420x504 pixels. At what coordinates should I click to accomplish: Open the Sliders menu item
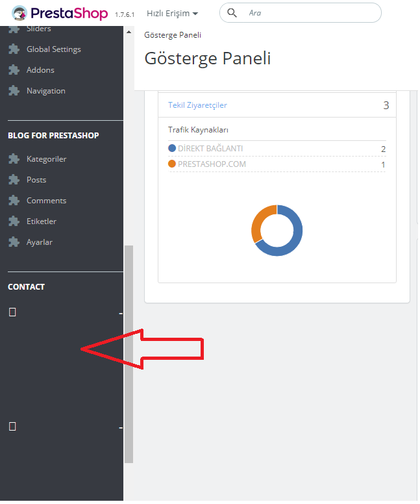click(x=38, y=29)
